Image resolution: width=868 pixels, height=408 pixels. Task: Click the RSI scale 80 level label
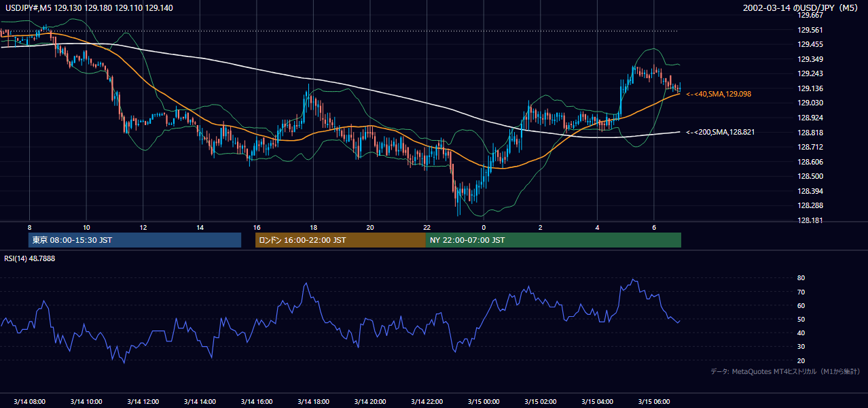pos(801,278)
